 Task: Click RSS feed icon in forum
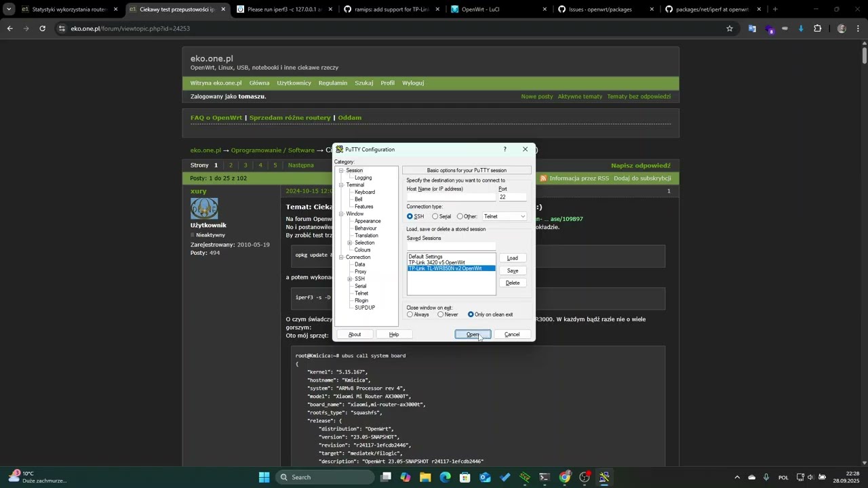543,178
